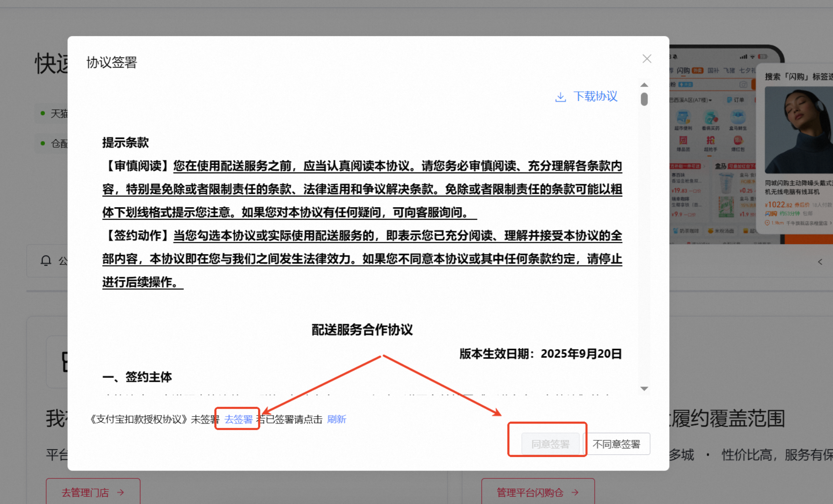Click the 刷新 refresh link

[336, 419]
